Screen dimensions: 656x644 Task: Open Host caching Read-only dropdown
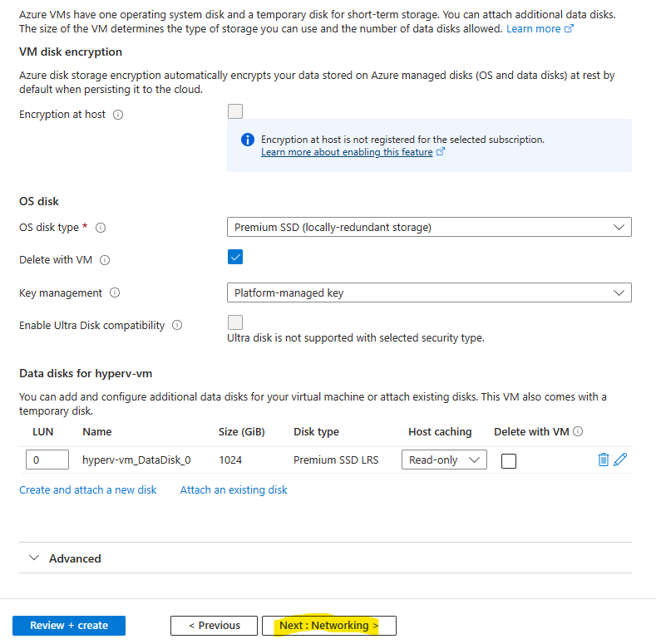point(444,460)
